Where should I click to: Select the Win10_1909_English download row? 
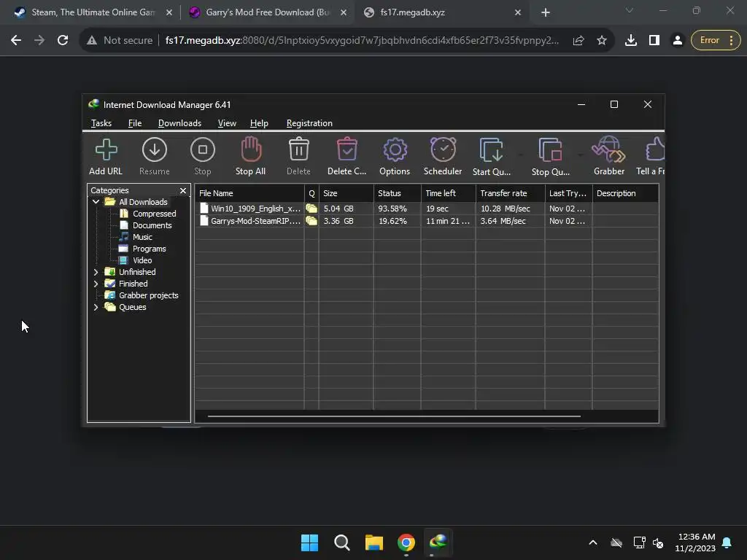coord(426,209)
